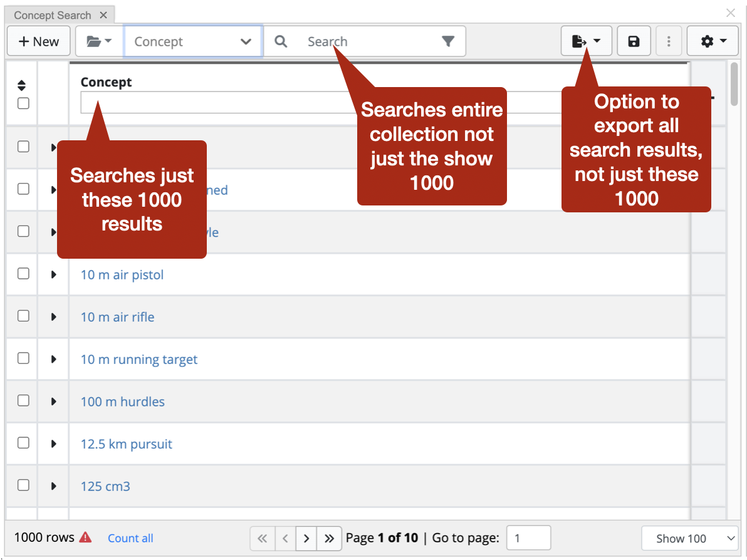Tick the select-all checkbox in header
This screenshot has width=747, height=560.
click(23, 104)
